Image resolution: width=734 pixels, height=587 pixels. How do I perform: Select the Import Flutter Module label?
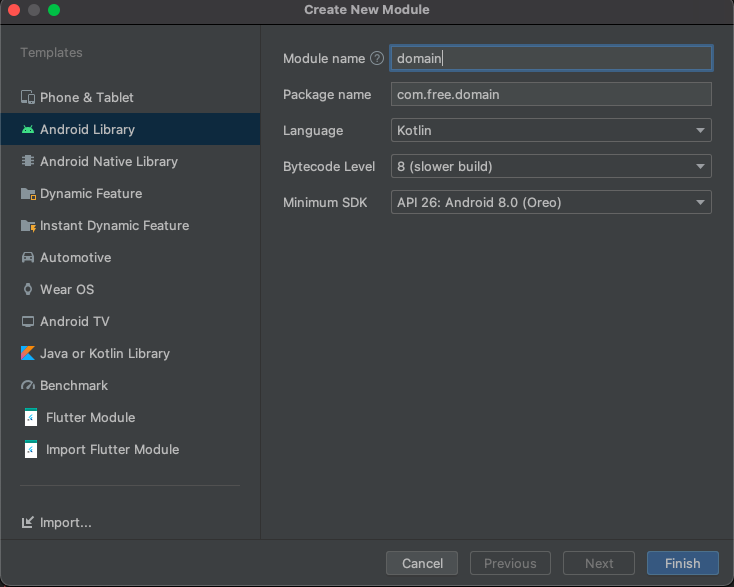click(113, 449)
